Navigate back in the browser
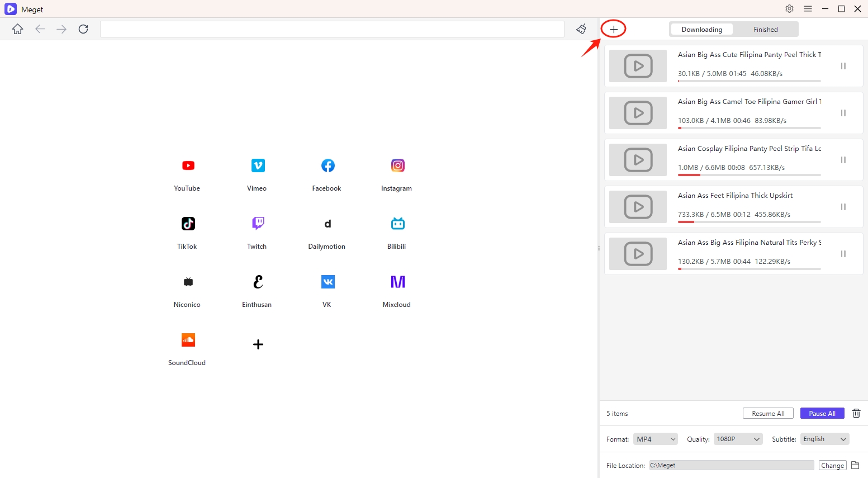Screen dimensions: 868x478 pos(40,29)
